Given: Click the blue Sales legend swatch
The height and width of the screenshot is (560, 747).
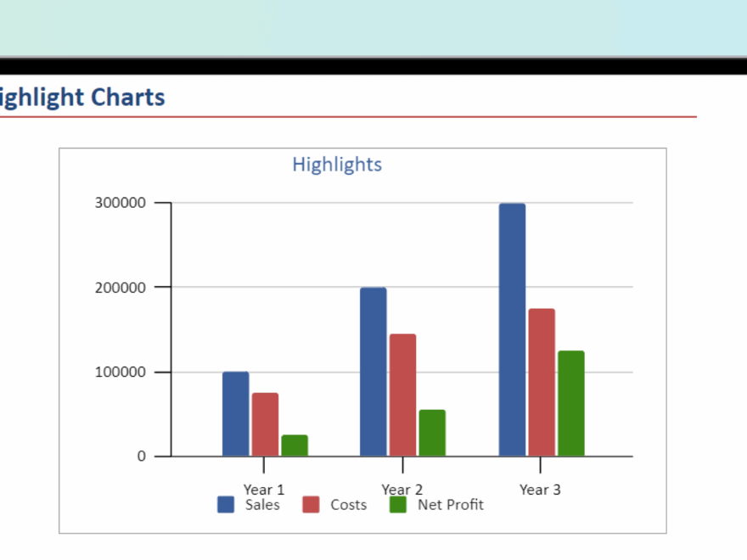Looking at the screenshot, I should (x=226, y=505).
